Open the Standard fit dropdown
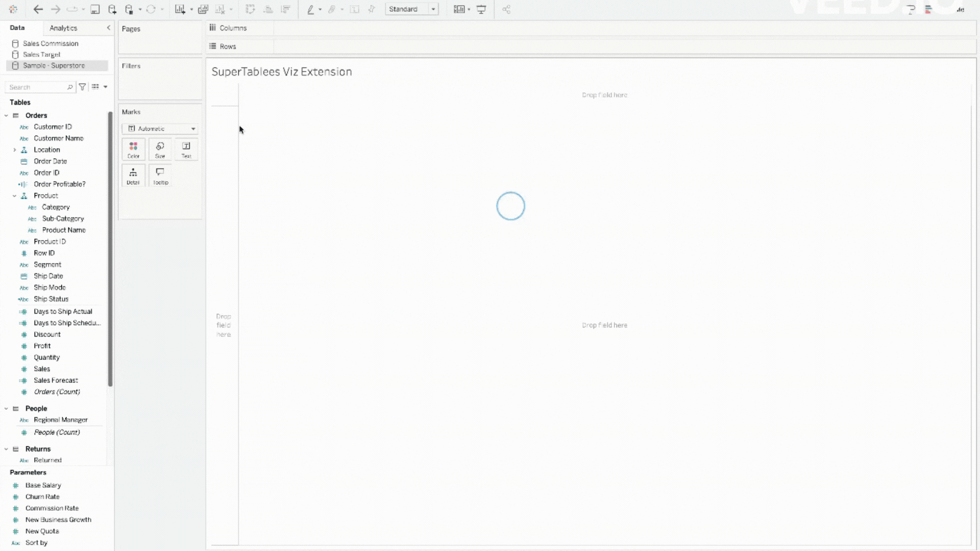This screenshot has height=551, width=980. 412,9
